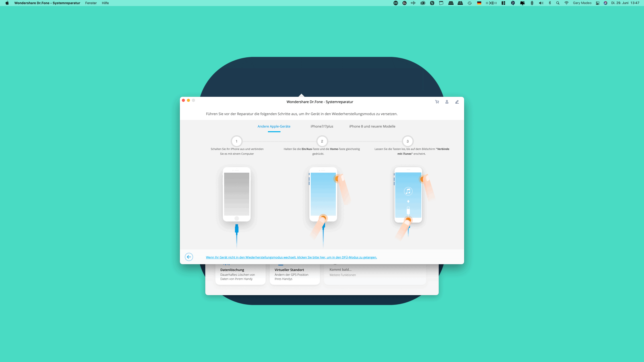This screenshot has height=362, width=644.
Task: Open Spotlight search
Action: [558, 3]
